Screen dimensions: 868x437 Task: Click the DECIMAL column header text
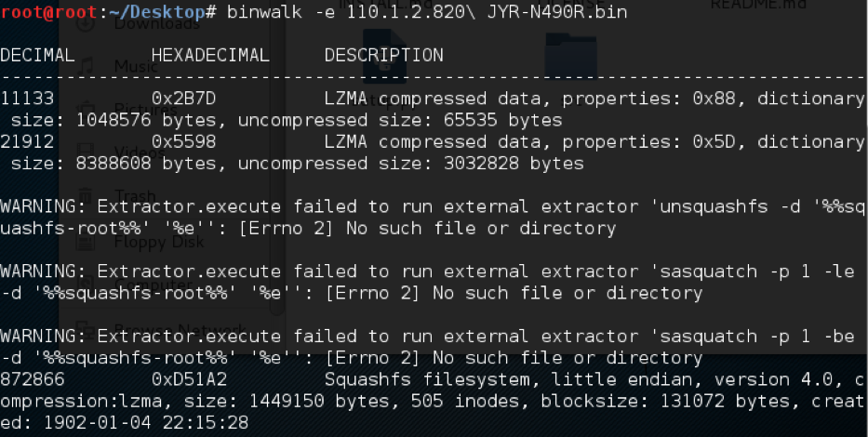point(37,55)
